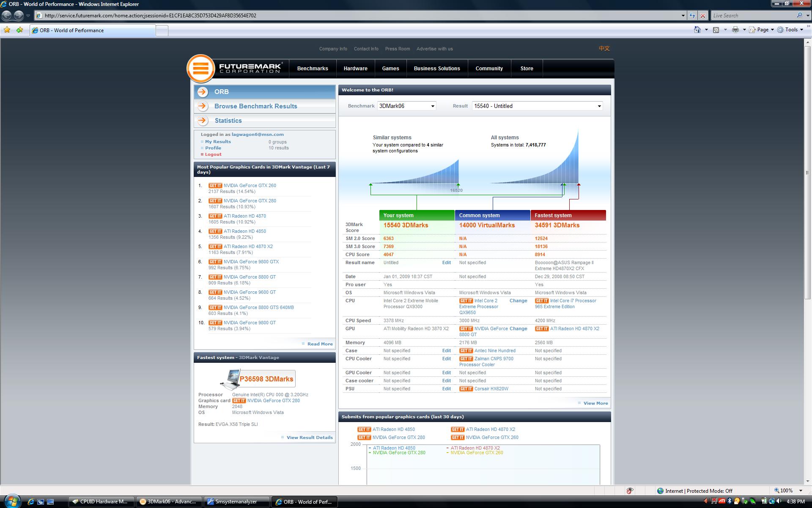Click Change next to common system CPU
The image size is (812, 508).
pyautogui.click(x=518, y=301)
